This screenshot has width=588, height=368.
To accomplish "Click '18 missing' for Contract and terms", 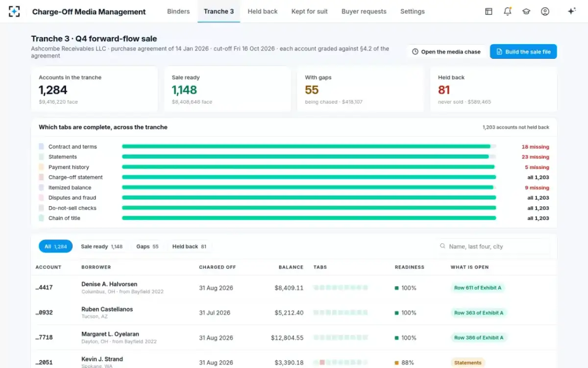I will pyautogui.click(x=535, y=147).
